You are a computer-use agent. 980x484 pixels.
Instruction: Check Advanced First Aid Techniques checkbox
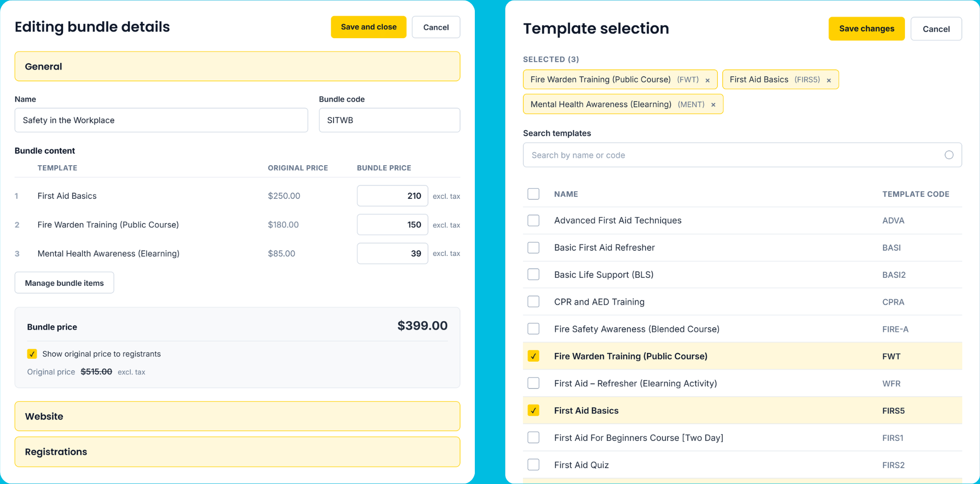[533, 220]
